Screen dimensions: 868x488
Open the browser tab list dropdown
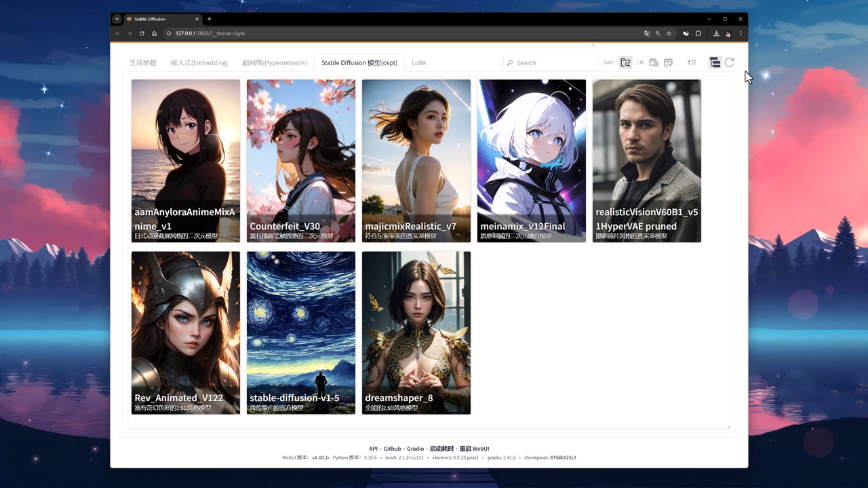coord(117,19)
